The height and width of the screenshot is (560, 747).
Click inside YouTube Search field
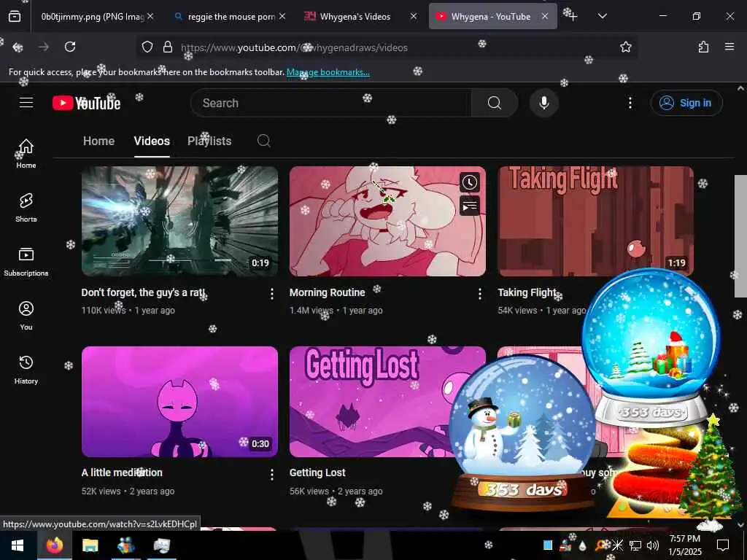[330, 103]
